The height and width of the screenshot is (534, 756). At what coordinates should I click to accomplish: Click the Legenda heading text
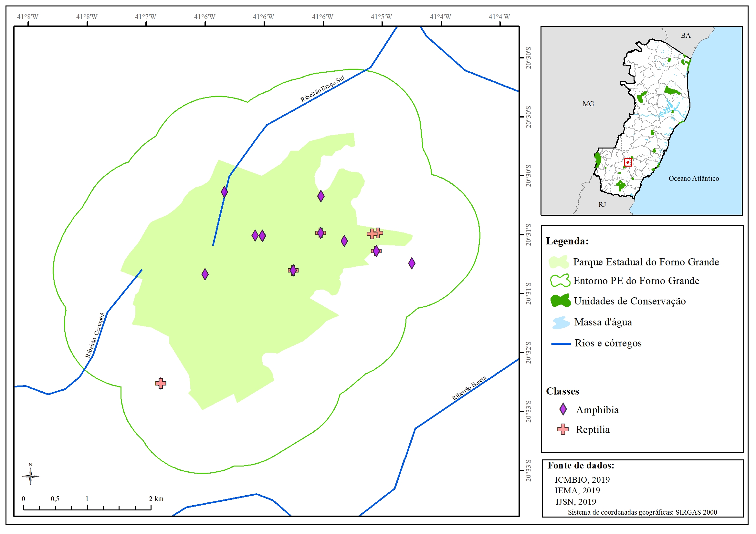coord(567,241)
